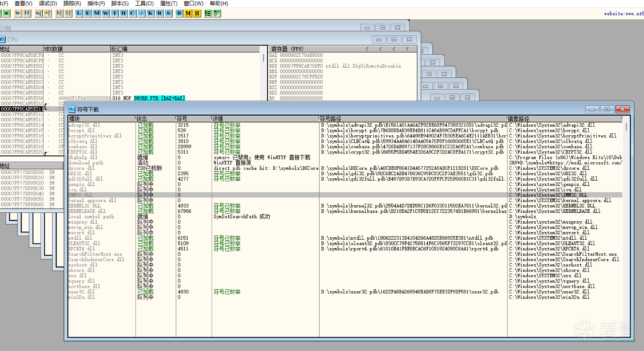Click symbol count 67986 for KERNELBASE.dll
This screenshot has height=351, width=644.
[184, 211]
